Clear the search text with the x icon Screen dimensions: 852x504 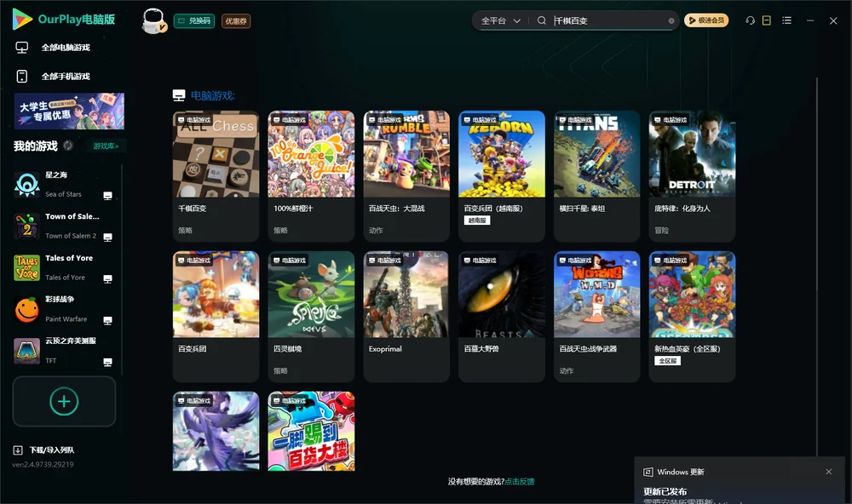coord(671,20)
